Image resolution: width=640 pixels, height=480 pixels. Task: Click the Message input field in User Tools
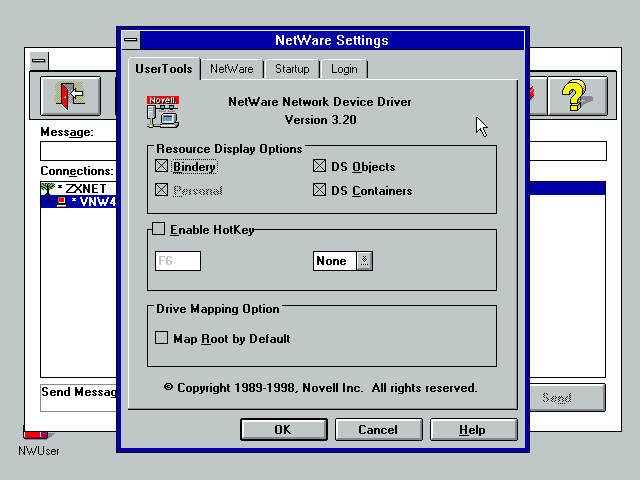tap(78, 151)
